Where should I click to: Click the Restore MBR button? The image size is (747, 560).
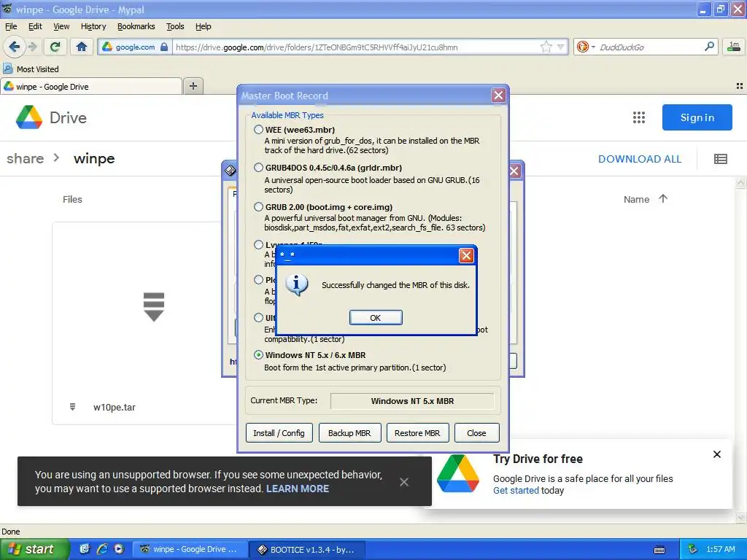pos(417,433)
